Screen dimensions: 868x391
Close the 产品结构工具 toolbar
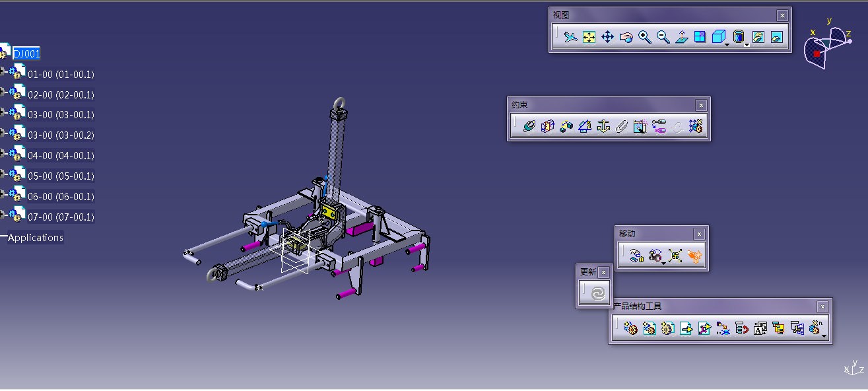[x=822, y=306]
